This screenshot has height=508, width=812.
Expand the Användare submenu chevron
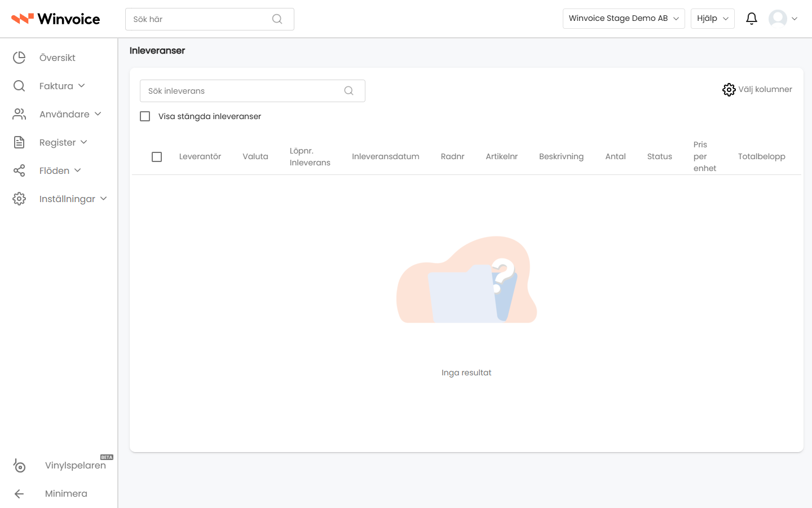[98, 114]
